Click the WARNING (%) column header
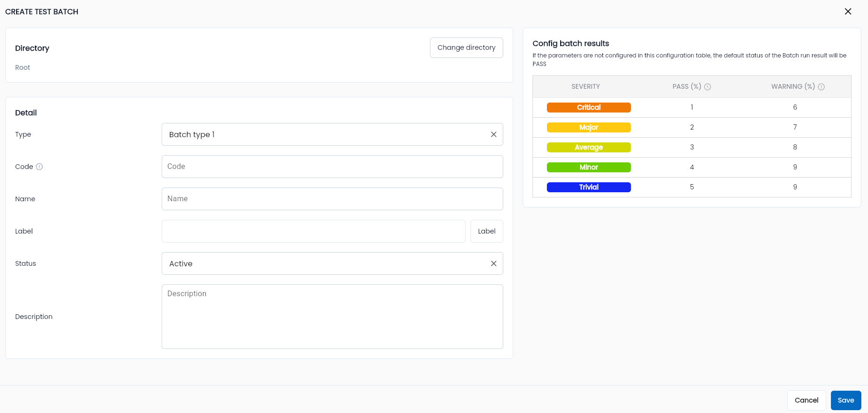The image size is (868, 413). click(x=793, y=86)
